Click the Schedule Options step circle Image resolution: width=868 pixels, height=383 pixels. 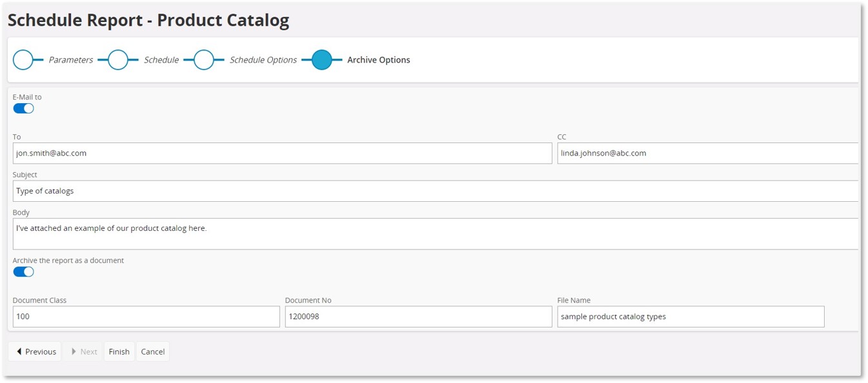[x=204, y=60]
